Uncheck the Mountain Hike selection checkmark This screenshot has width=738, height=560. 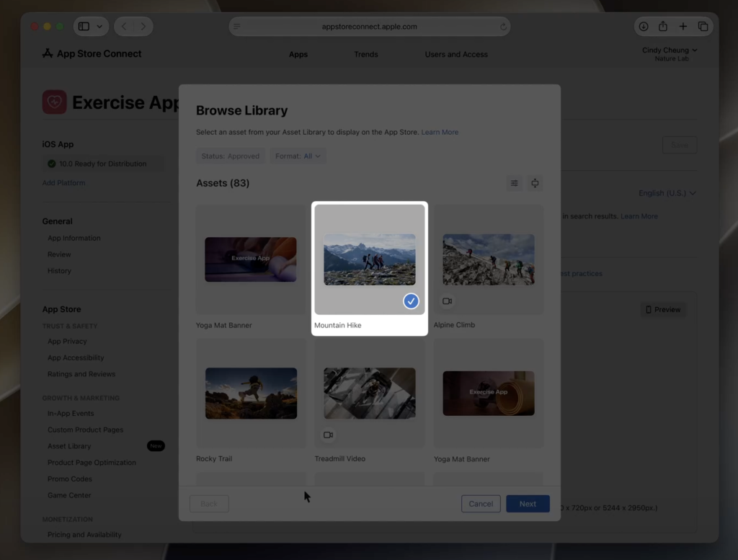click(411, 301)
